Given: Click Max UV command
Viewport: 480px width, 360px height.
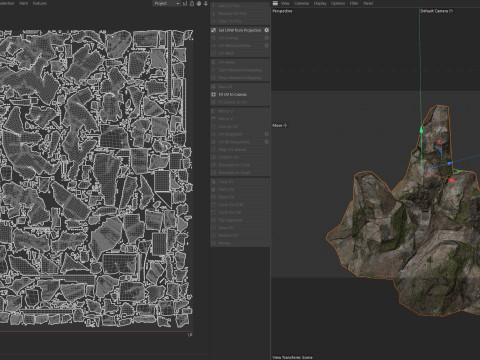Looking at the screenshot, I should click(x=240, y=87).
